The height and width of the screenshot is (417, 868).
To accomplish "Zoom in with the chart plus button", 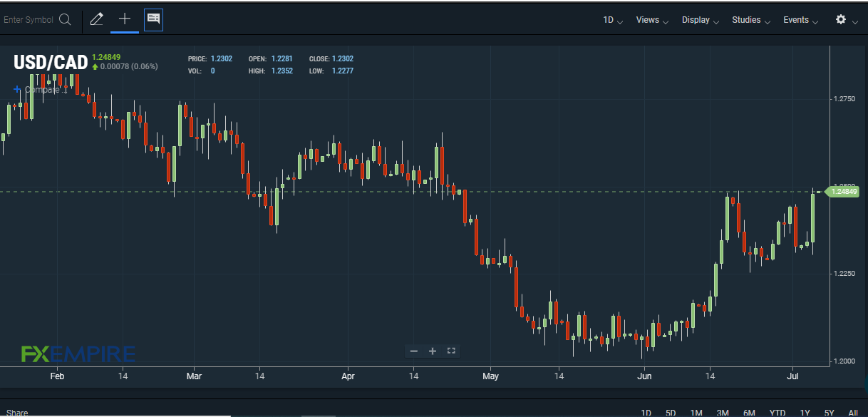I will pyautogui.click(x=432, y=351).
